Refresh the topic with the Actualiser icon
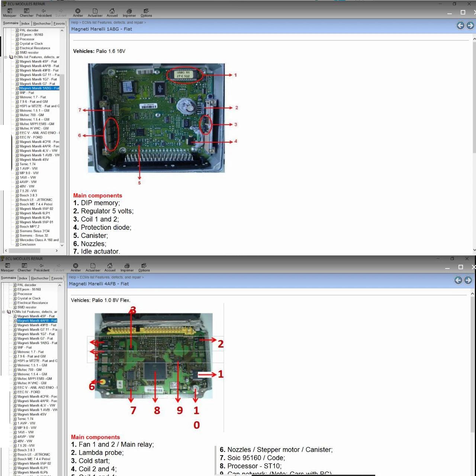 [95, 12]
